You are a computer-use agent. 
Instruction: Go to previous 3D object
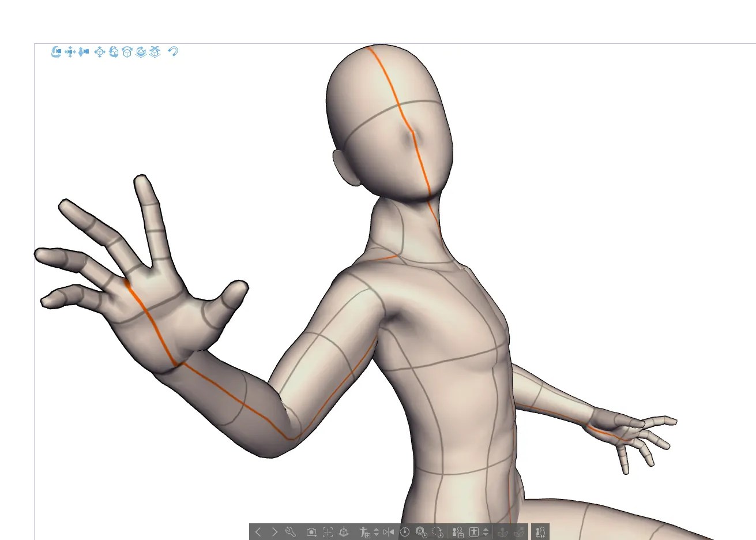point(258,532)
